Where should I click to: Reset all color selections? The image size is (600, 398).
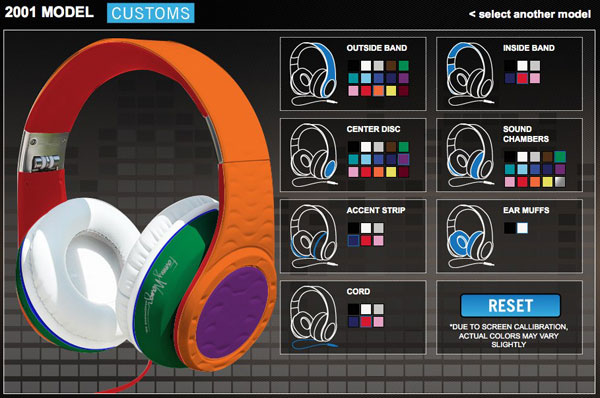click(x=510, y=305)
